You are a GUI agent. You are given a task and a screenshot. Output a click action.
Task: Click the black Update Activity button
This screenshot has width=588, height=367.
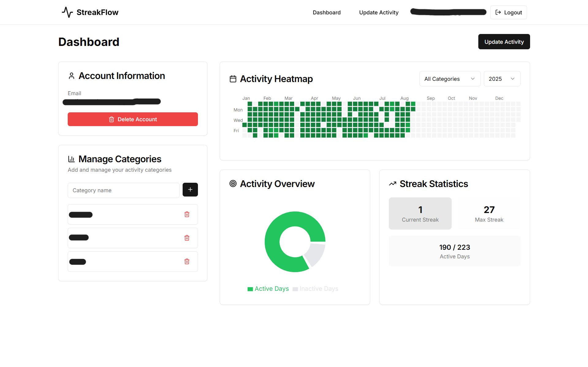click(504, 42)
